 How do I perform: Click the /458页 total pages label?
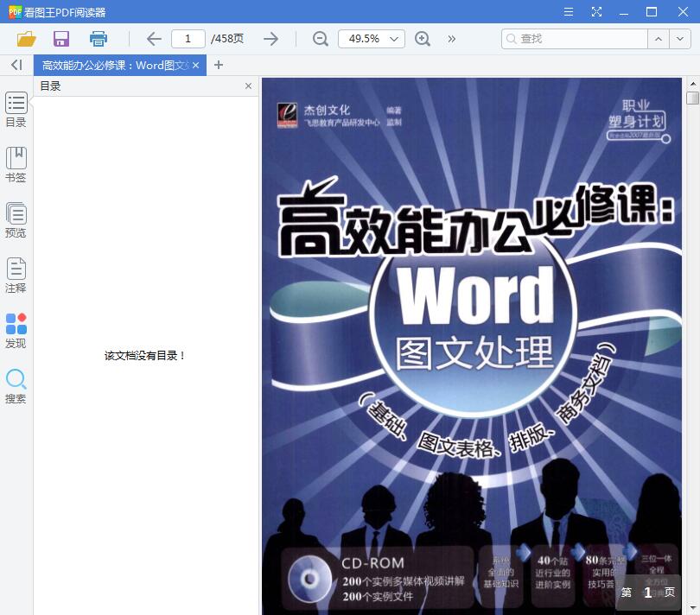[x=227, y=39]
